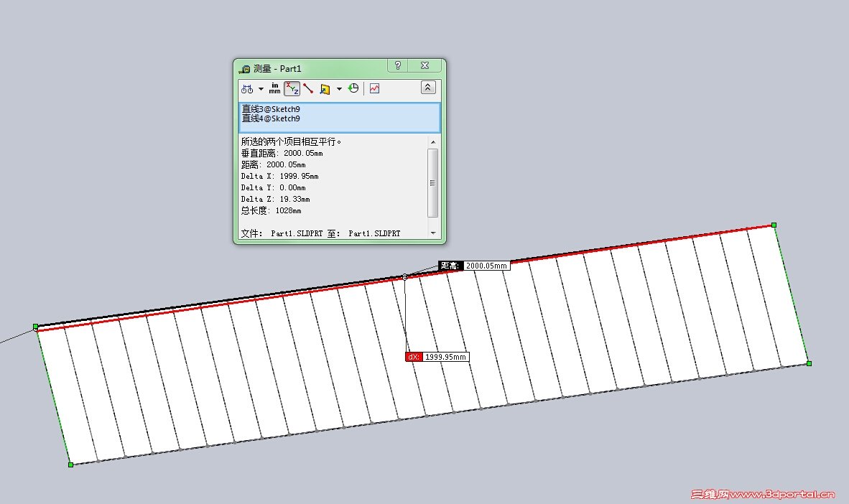Click the 垂直距离: 2000.05mm result line

click(282, 153)
